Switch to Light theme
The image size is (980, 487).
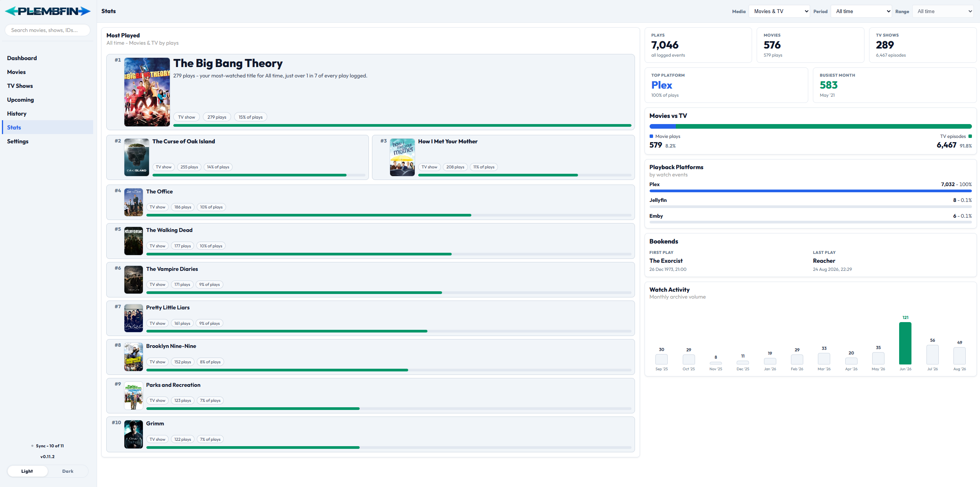click(x=27, y=471)
